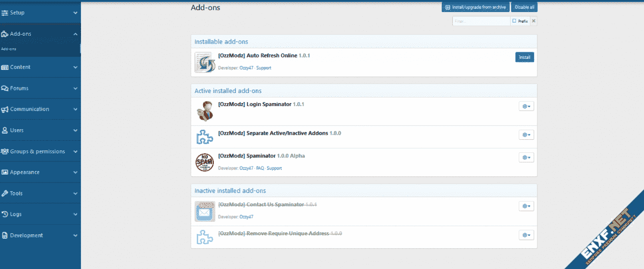The height and width of the screenshot is (269, 644).
Task: Clear the filter with the X icon
Action: [x=534, y=21]
